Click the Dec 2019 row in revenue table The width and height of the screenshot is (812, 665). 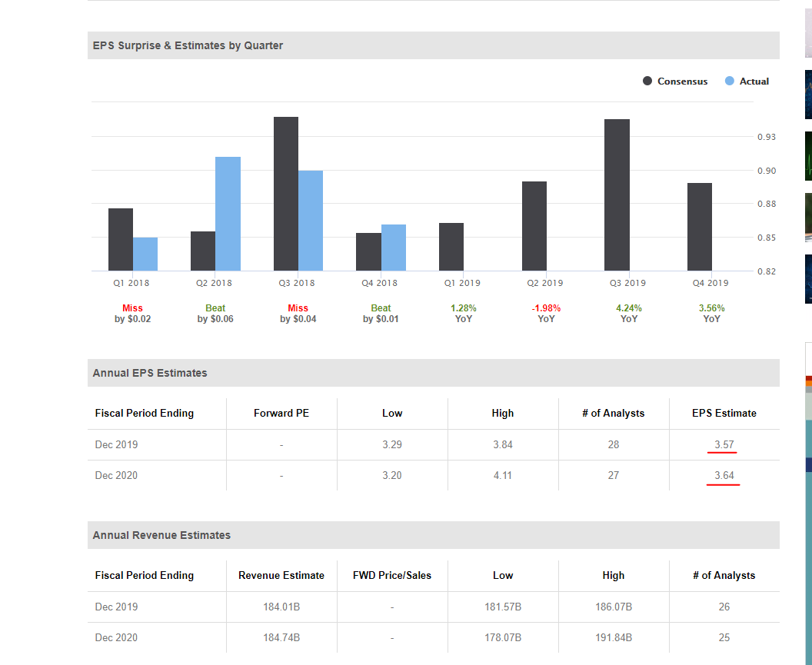tap(434, 607)
